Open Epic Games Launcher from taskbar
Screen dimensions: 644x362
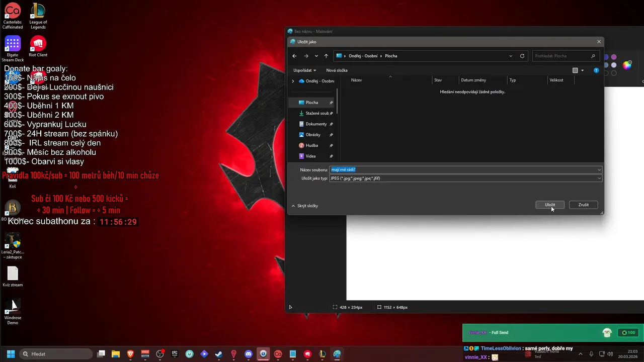[x=175, y=354]
